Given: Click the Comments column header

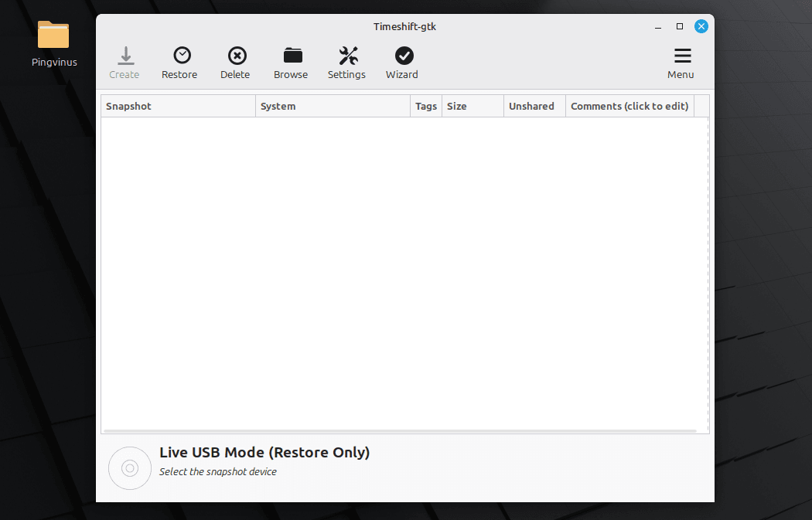Looking at the screenshot, I should pos(629,106).
